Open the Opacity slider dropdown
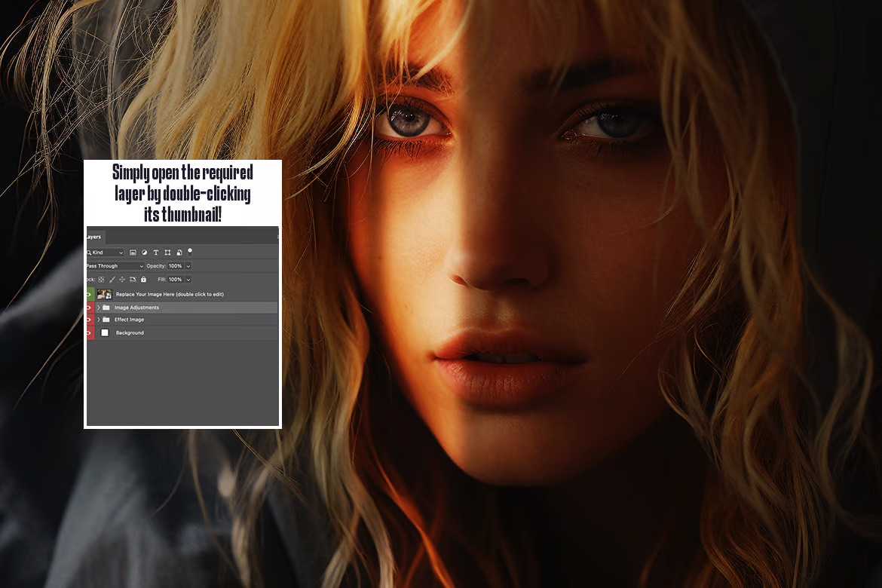 coord(188,266)
